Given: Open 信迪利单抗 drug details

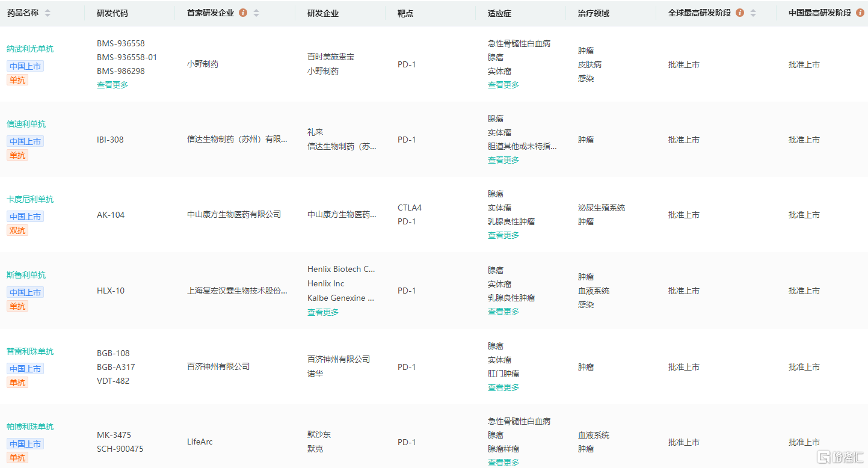Looking at the screenshot, I should click(26, 124).
